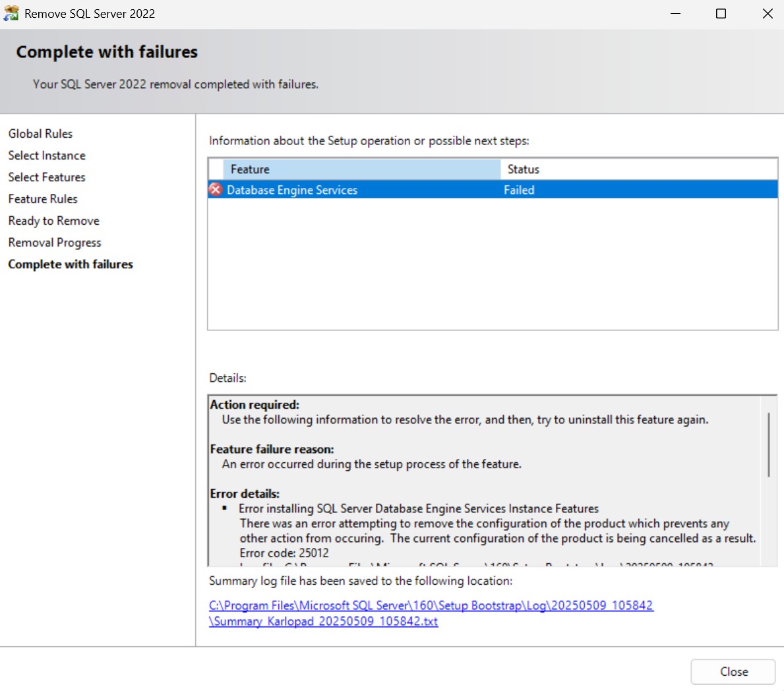Select the Ready to Remove step
Image resolution: width=784 pixels, height=691 pixels.
point(54,220)
